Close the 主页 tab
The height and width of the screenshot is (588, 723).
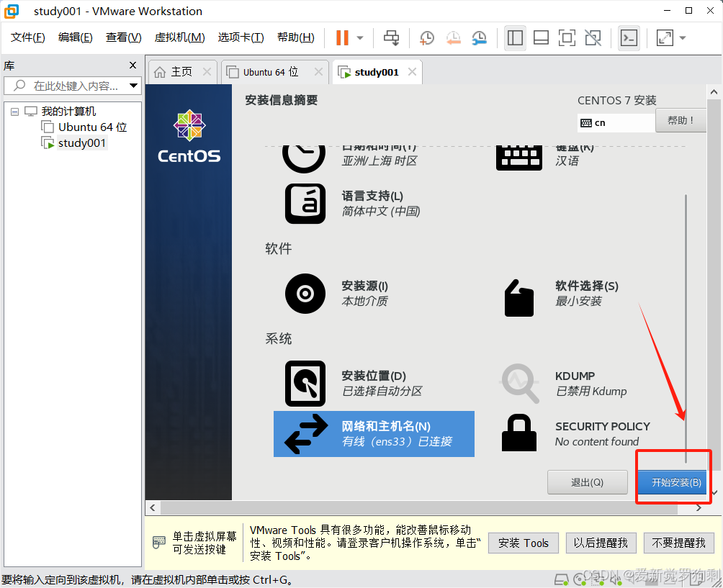(207, 72)
